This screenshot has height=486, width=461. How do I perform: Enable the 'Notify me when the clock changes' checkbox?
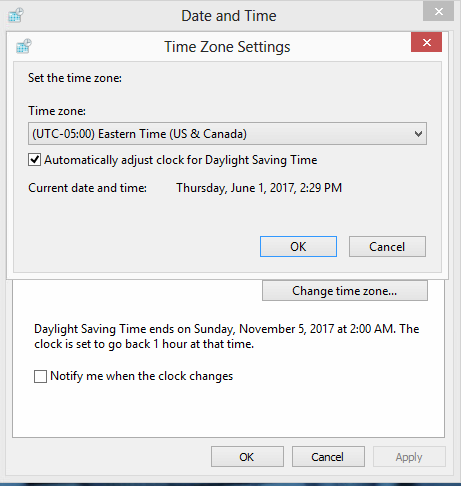pyautogui.click(x=40, y=376)
